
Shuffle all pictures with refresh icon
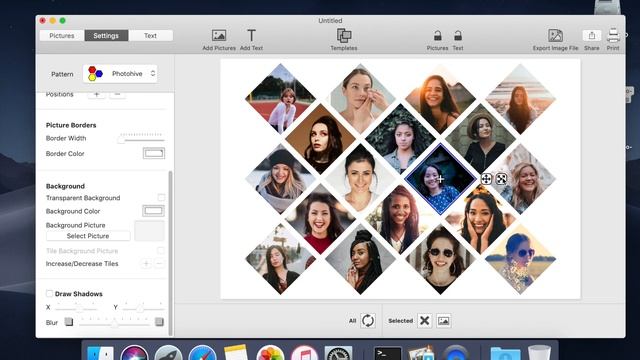(368, 321)
